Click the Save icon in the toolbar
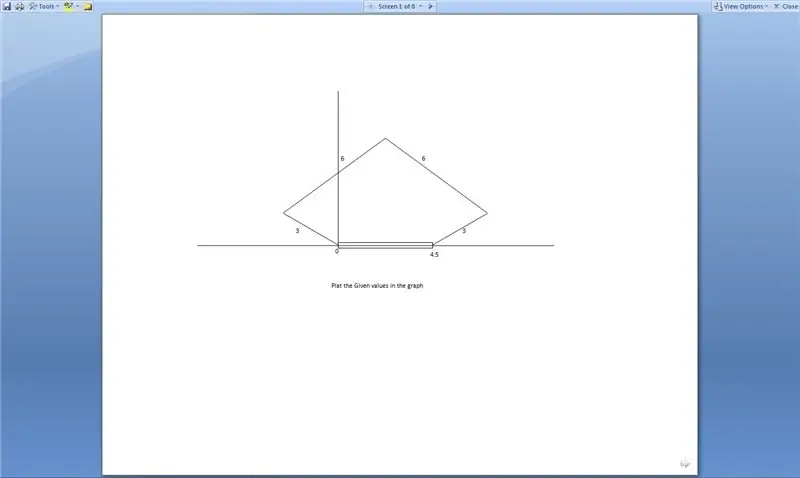The height and width of the screenshot is (478, 800). [x=7, y=7]
